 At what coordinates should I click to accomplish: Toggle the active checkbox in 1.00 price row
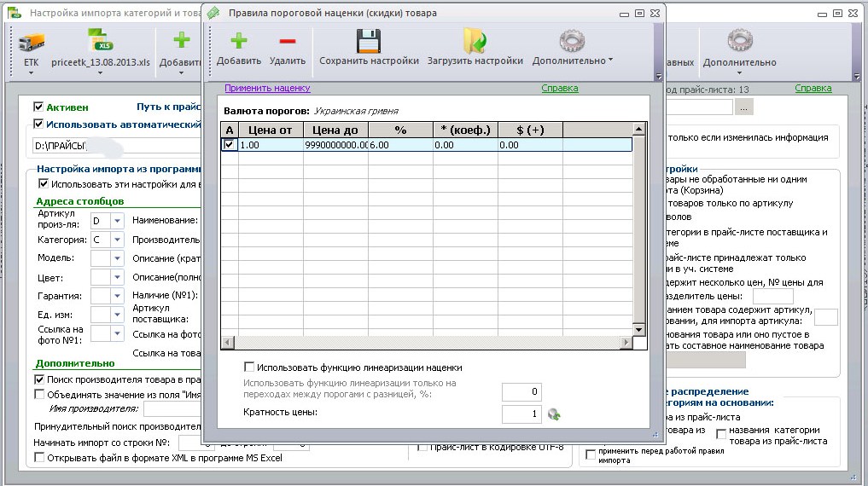tap(230, 144)
